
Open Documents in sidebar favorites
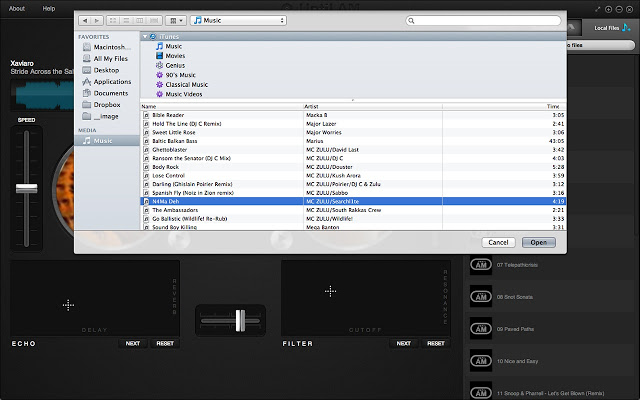pos(105,93)
